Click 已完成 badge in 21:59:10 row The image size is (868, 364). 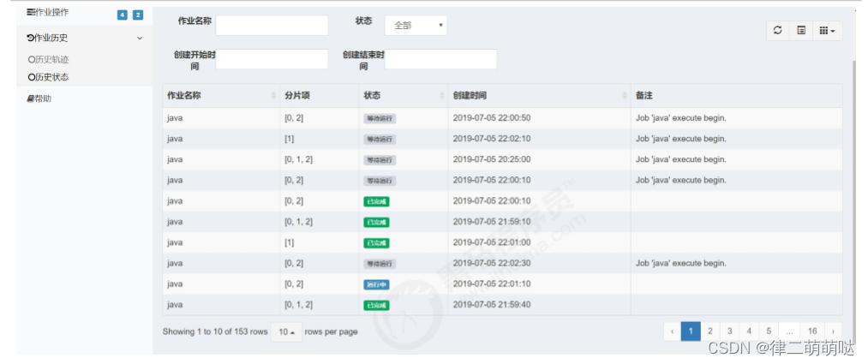point(376,222)
